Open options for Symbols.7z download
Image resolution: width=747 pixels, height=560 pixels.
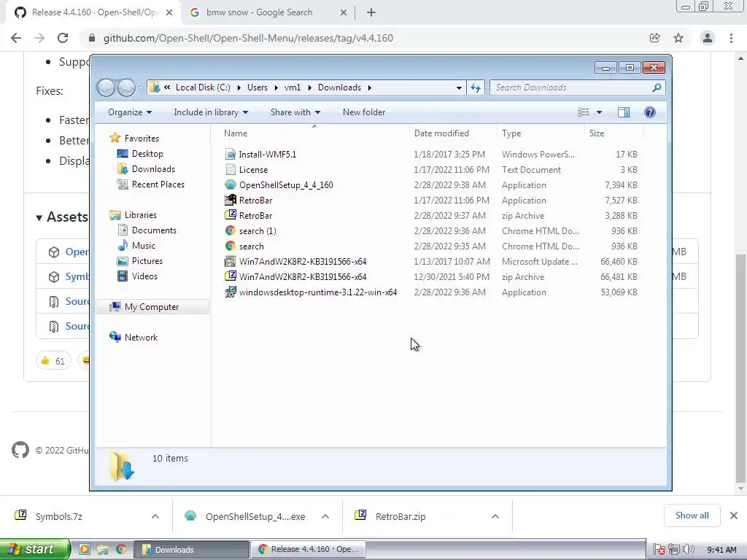155,516
